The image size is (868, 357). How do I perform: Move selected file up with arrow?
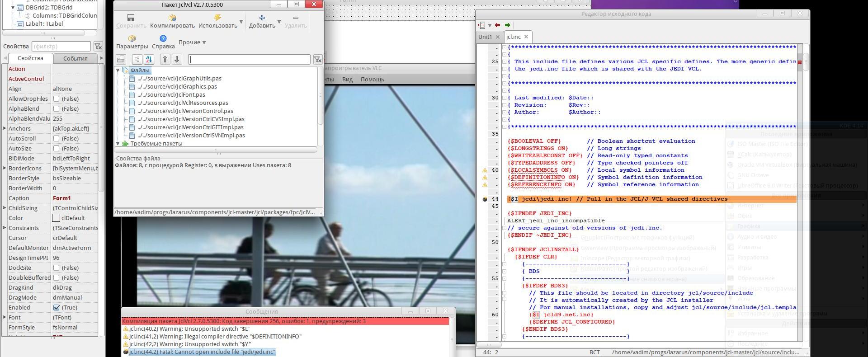click(165, 59)
